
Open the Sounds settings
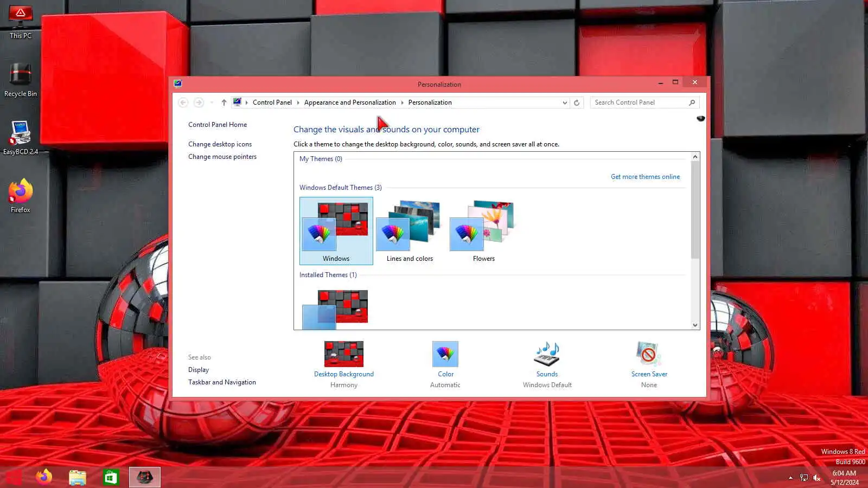tap(547, 365)
